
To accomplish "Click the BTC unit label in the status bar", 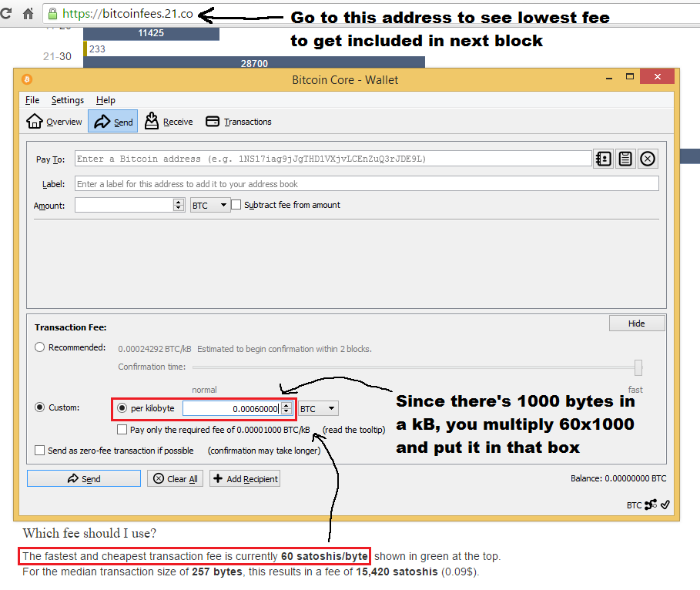I will (634, 505).
